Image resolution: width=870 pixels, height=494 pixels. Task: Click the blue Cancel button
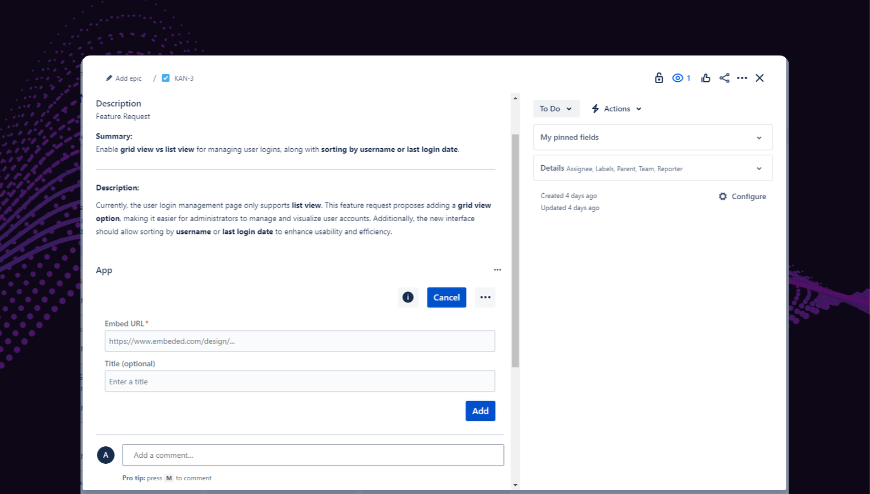pos(446,298)
